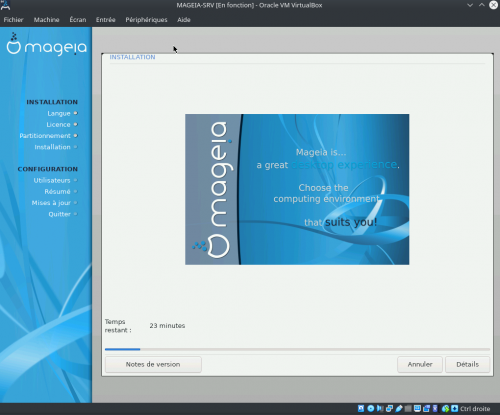Open the Écran menu
Viewport: 500px width, 415px height.
78,20
